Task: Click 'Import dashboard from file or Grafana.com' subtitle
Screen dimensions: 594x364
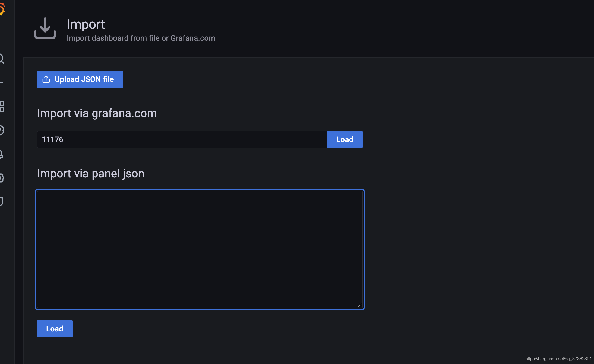Action: tap(141, 38)
